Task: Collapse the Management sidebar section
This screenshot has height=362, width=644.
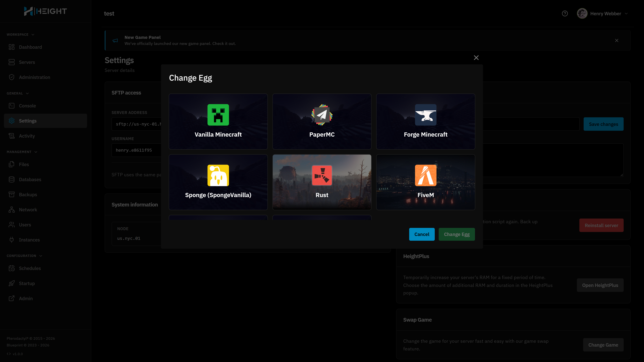Action: [x=22, y=152]
